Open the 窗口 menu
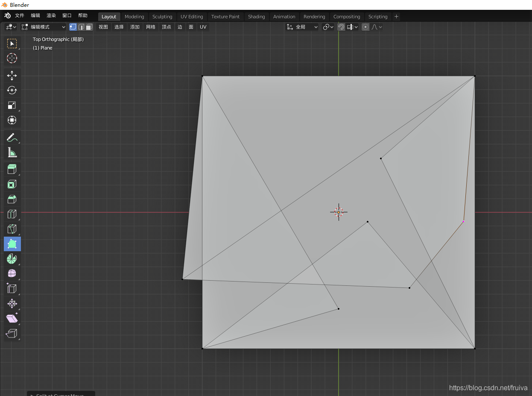The height and width of the screenshot is (396, 532). coord(67,16)
